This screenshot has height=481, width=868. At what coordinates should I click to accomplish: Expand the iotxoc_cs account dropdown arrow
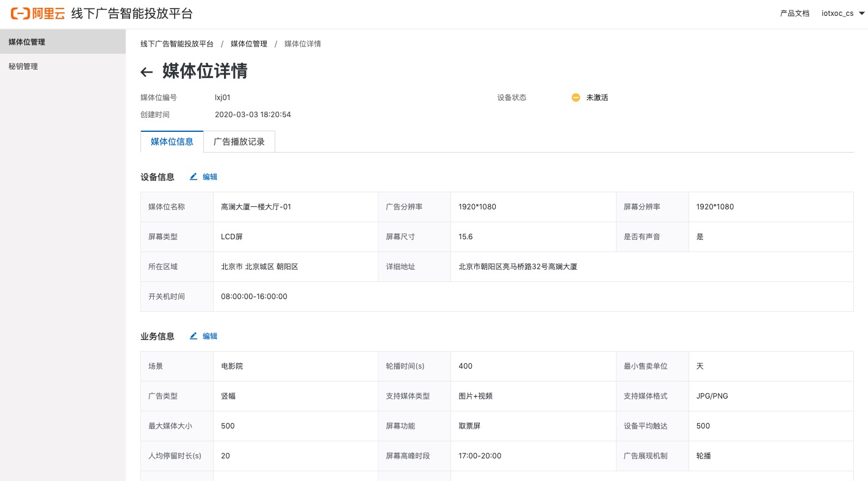(x=861, y=13)
